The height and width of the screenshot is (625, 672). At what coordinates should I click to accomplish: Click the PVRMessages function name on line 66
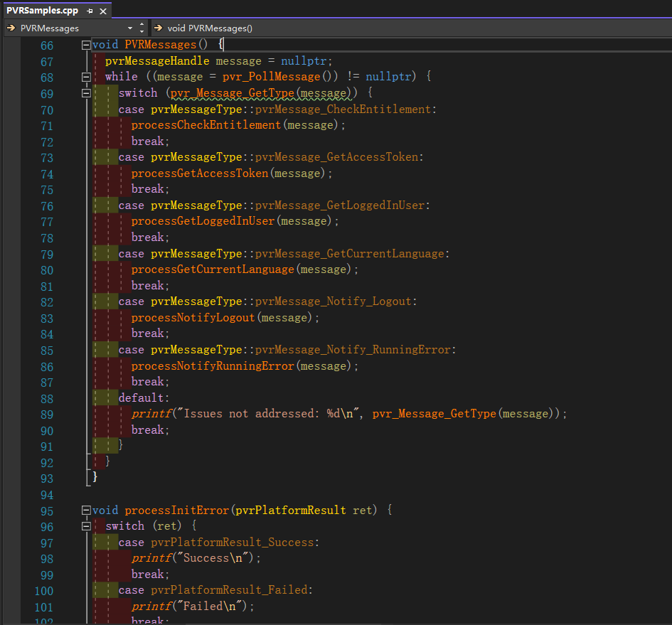(160, 45)
